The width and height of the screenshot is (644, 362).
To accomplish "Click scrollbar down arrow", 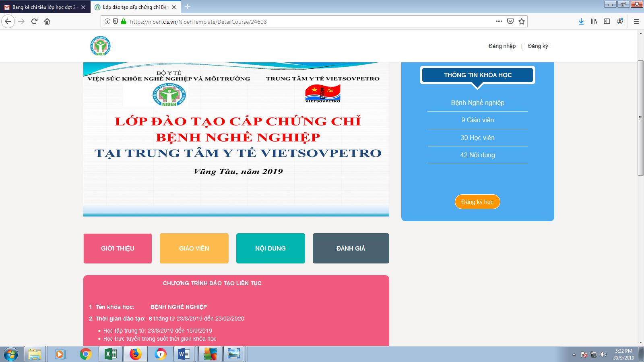I will (640, 342).
